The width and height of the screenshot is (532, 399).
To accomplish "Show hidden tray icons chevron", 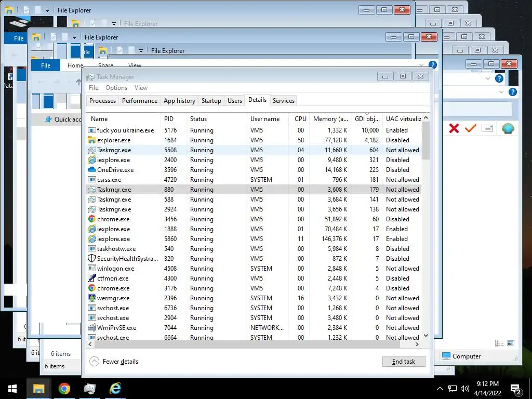I will (440, 389).
